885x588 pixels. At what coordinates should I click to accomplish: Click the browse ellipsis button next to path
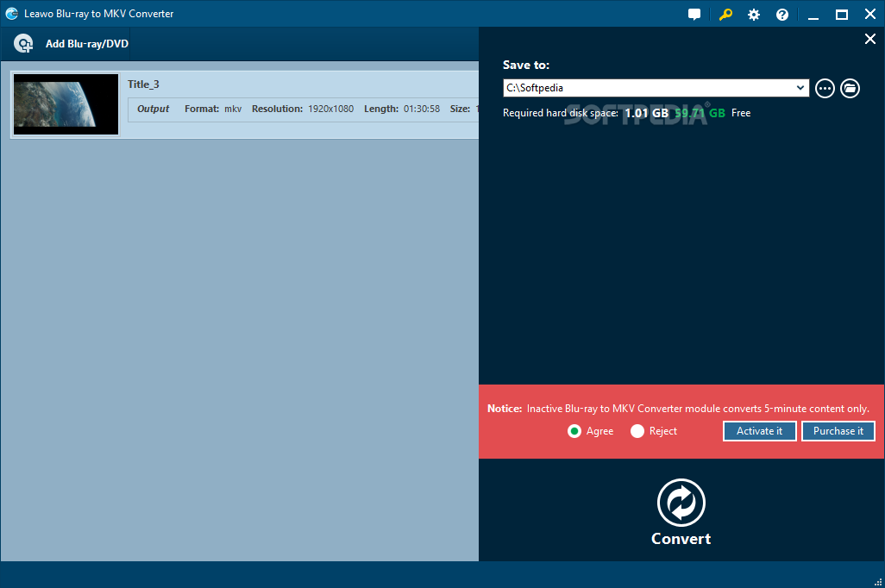click(x=825, y=88)
